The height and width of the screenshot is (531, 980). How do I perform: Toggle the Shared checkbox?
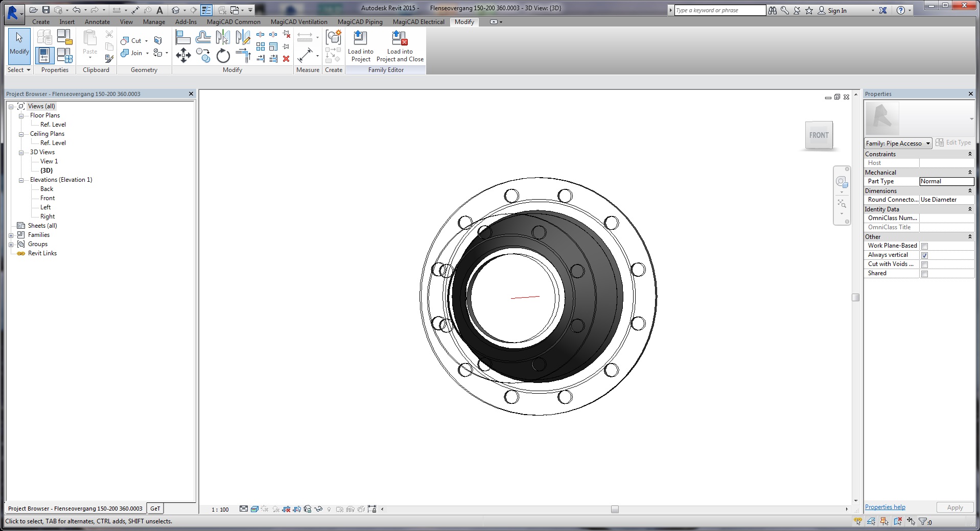(x=924, y=274)
